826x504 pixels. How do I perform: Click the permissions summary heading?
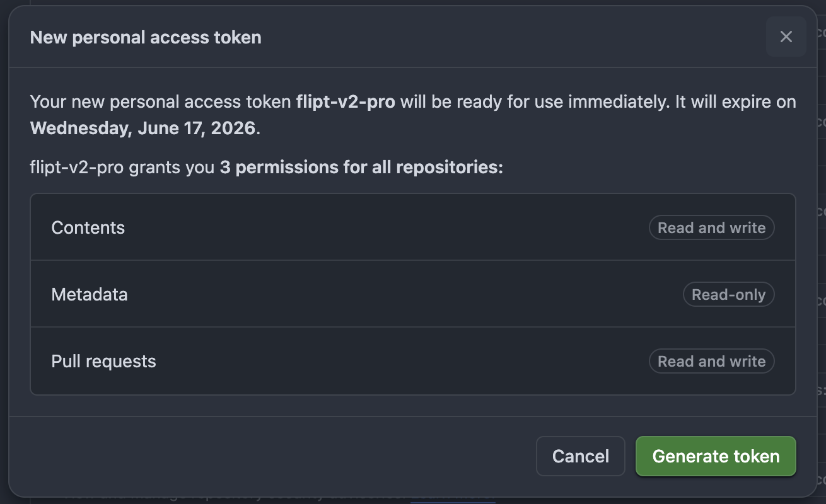(x=265, y=167)
